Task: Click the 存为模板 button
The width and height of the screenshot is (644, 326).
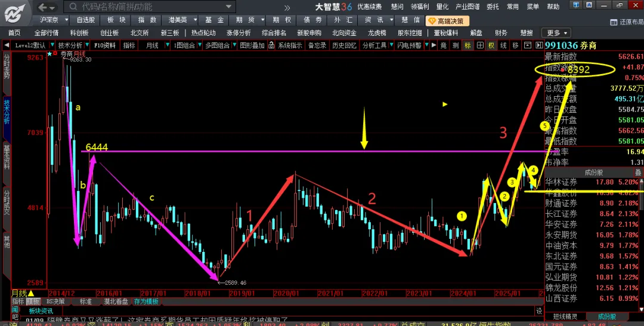Action: [146, 302]
